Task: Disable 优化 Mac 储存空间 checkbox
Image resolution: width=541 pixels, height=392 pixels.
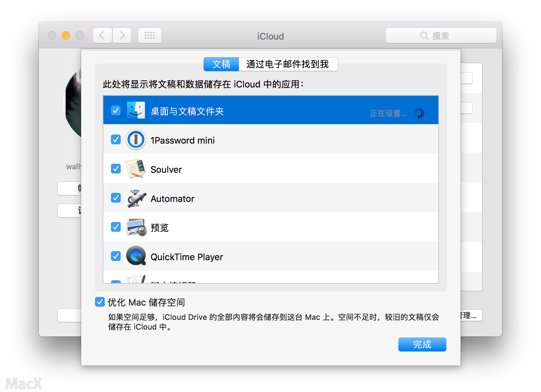Action: point(100,302)
